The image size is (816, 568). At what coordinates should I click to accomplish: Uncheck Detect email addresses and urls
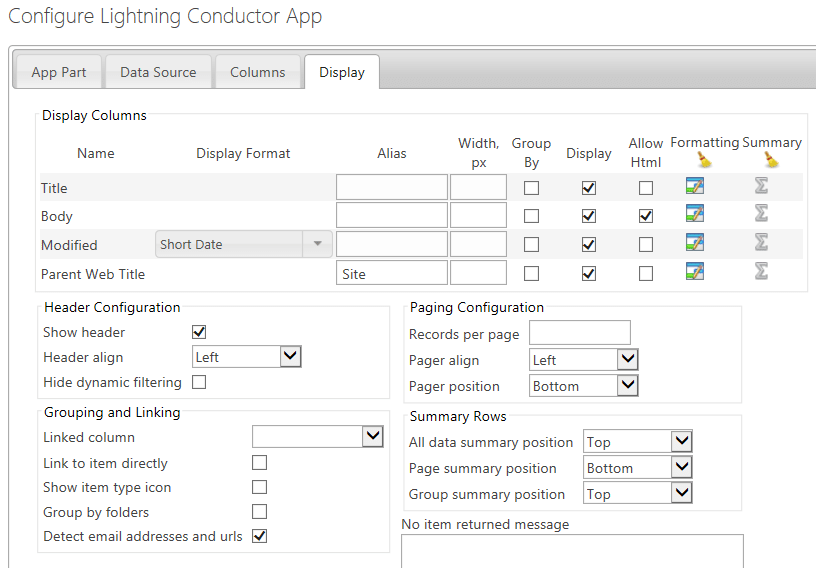pos(259,536)
